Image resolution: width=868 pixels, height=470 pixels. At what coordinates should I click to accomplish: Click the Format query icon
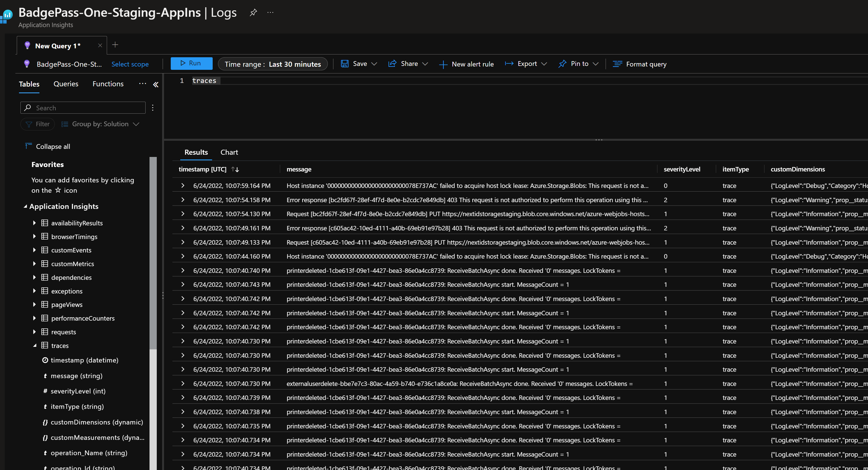pyautogui.click(x=617, y=64)
